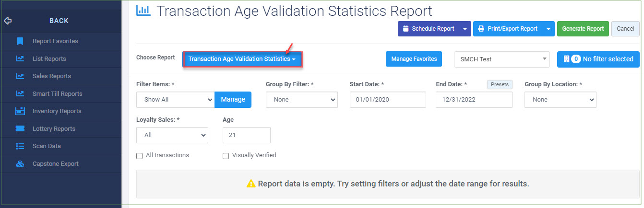Enable the All transactions checkbox
The width and height of the screenshot is (644, 208).
140,156
